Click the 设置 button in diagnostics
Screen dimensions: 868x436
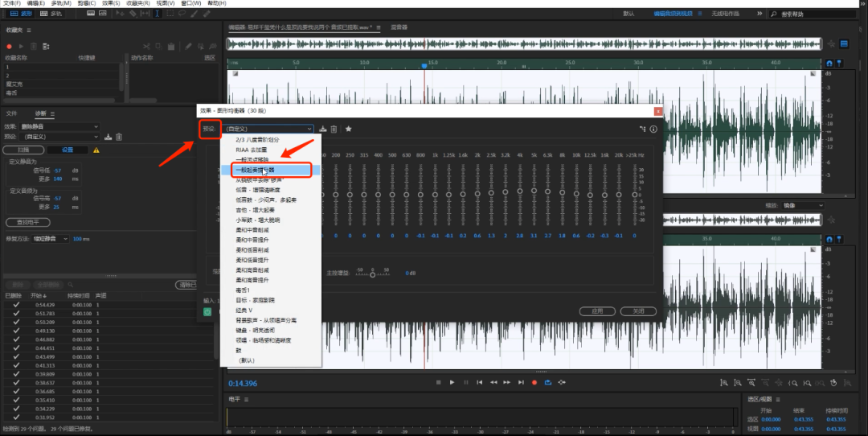click(x=68, y=150)
